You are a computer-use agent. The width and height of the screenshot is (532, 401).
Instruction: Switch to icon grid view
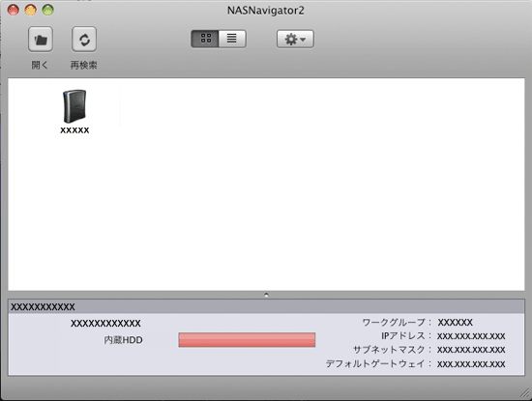tap(205, 39)
